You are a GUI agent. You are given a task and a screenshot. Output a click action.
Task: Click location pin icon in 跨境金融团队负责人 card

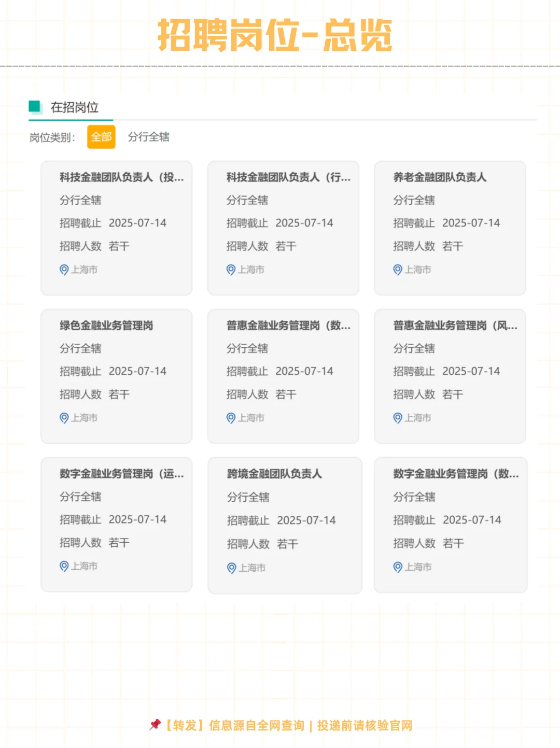click(x=232, y=568)
